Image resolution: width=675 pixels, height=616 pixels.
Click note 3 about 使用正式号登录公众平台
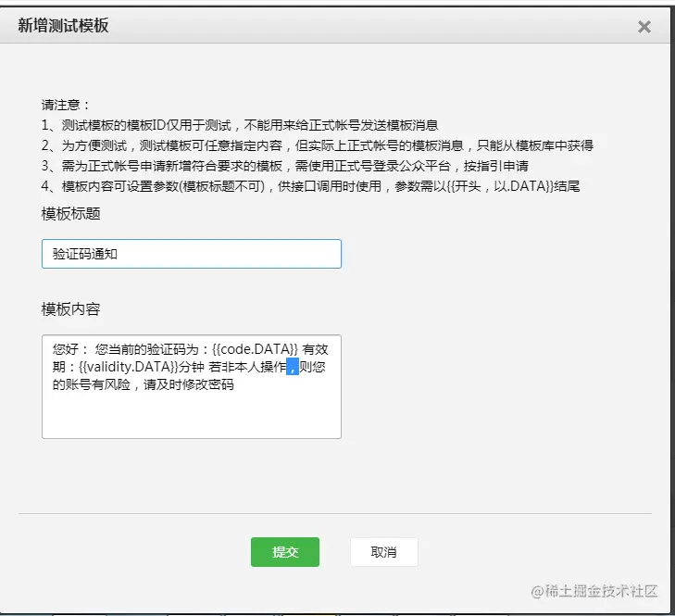(x=285, y=166)
